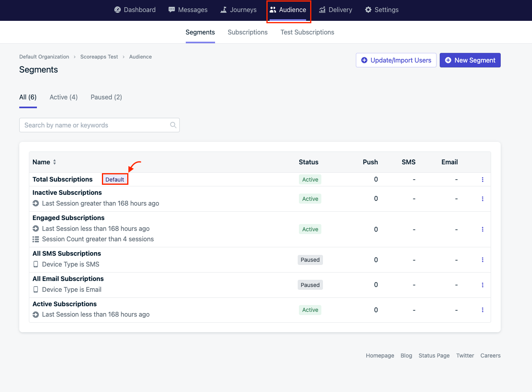Click the Email column header

[449, 162]
